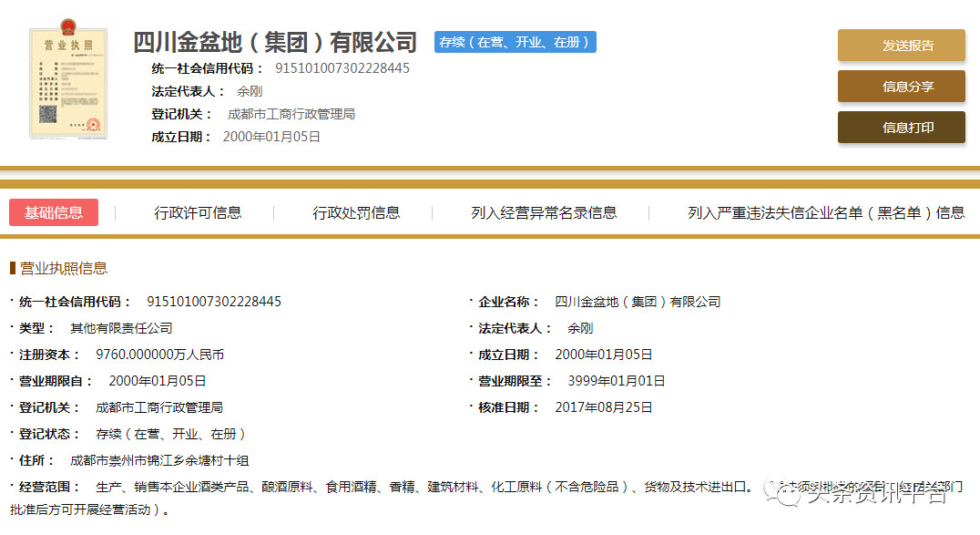This screenshot has height=535, width=980.
Task: Click the 营业期限至 value 3999年01月01日
Action: tap(616, 381)
